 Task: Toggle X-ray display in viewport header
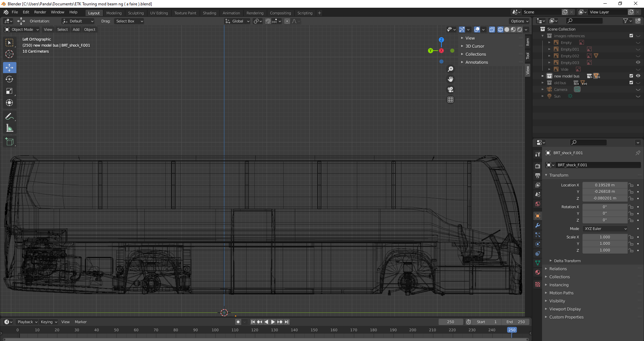tap(492, 30)
